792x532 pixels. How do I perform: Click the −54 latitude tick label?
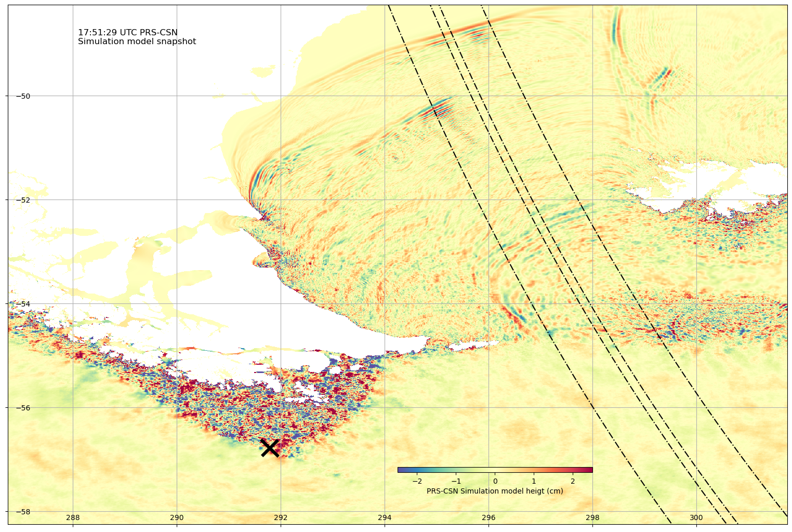pos(23,304)
